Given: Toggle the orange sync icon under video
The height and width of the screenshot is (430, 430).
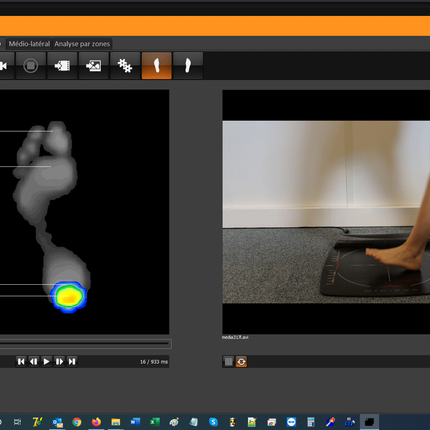Looking at the screenshot, I should [241, 362].
